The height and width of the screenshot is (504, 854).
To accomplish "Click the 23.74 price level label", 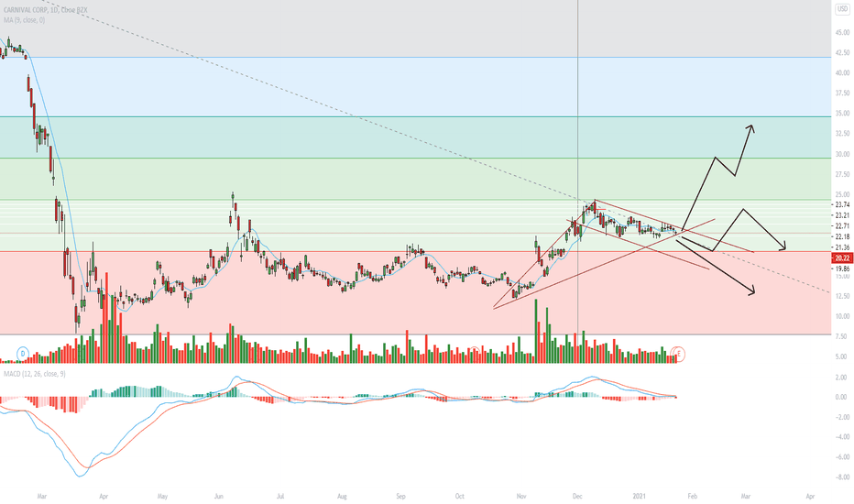I will [842, 205].
